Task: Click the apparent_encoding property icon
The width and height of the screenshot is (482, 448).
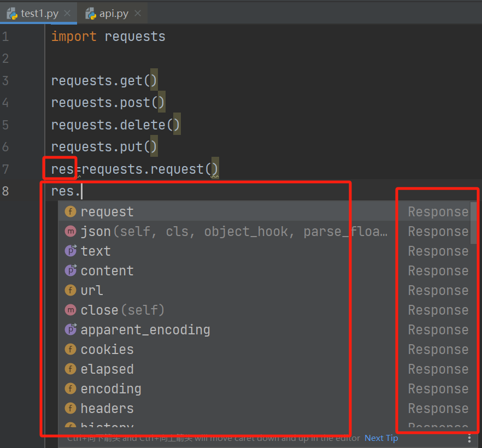Action: [70, 329]
